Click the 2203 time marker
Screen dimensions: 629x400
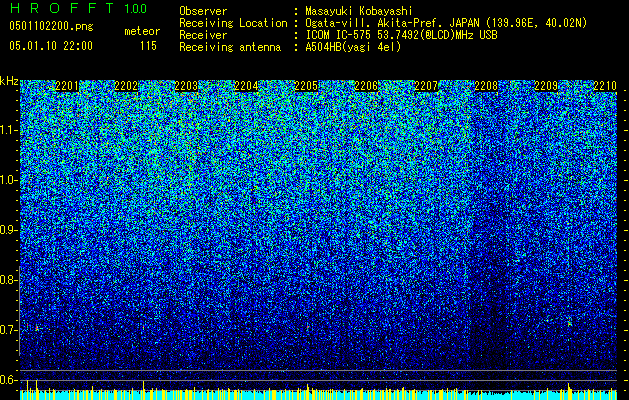click(186, 86)
